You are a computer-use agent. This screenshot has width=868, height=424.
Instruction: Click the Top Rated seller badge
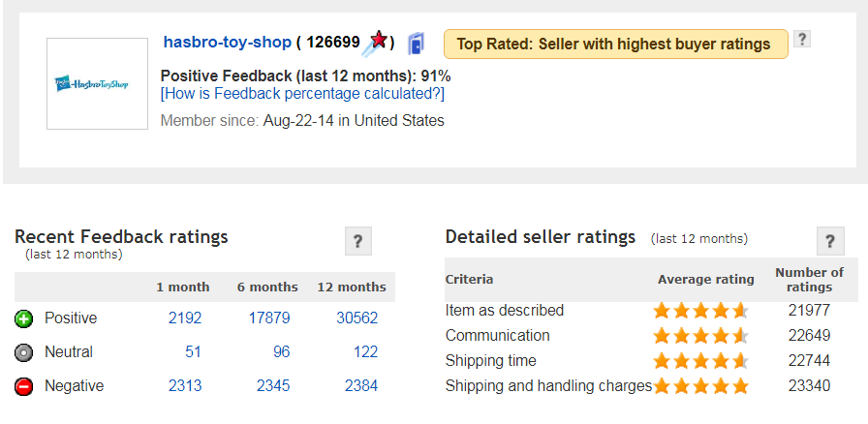[615, 45]
